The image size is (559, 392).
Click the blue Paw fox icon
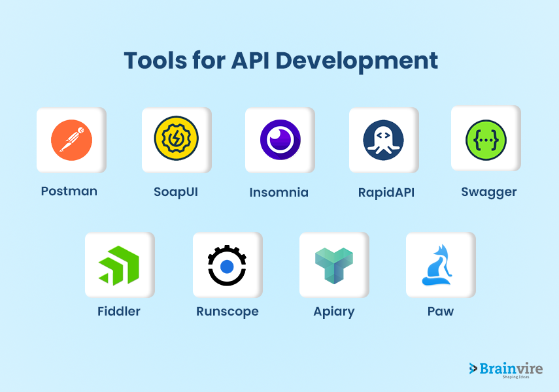pos(437,265)
